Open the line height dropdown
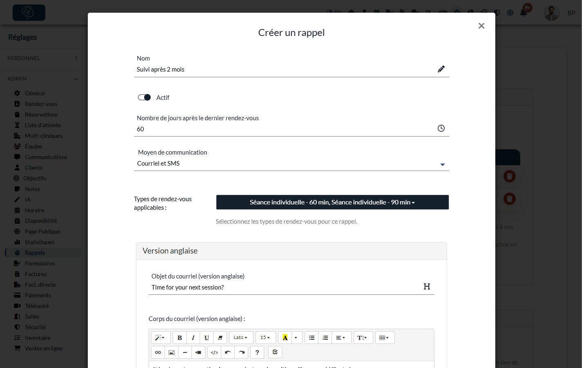 point(363,338)
